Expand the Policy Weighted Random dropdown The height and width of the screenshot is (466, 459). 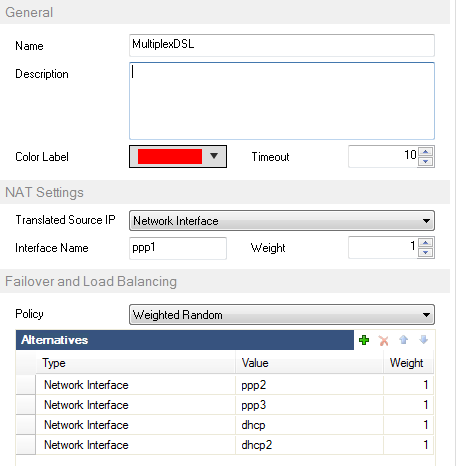[x=282, y=315]
